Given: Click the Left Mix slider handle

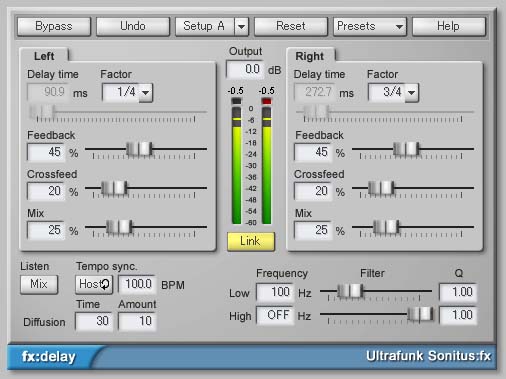Looking at the screenshot, I should click(x=119, y=227).
